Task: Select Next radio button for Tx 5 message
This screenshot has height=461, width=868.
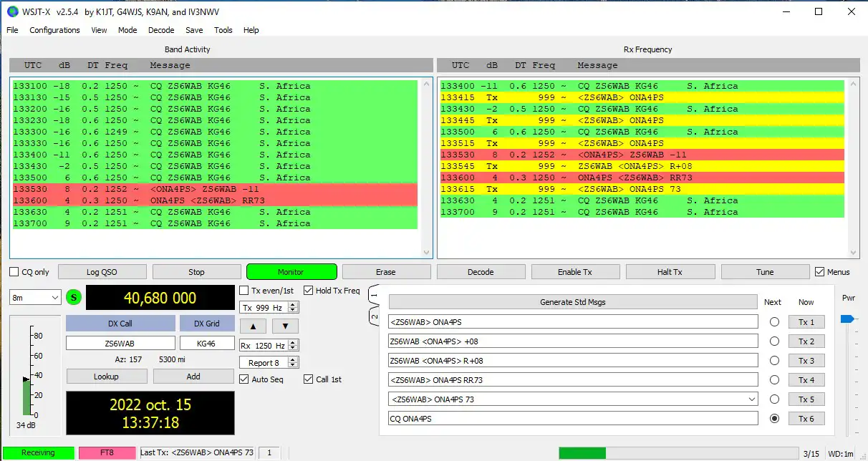Action: click(774, 399)
